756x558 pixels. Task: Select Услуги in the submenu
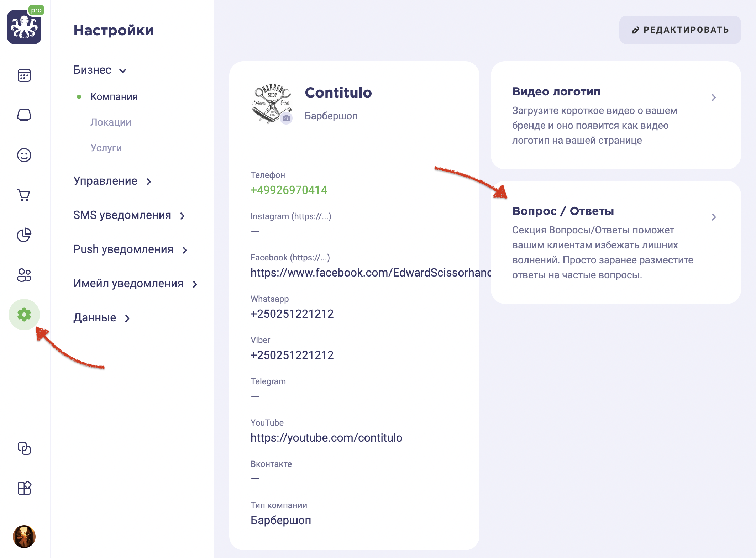pyautogui.click(x=106, y=148)
